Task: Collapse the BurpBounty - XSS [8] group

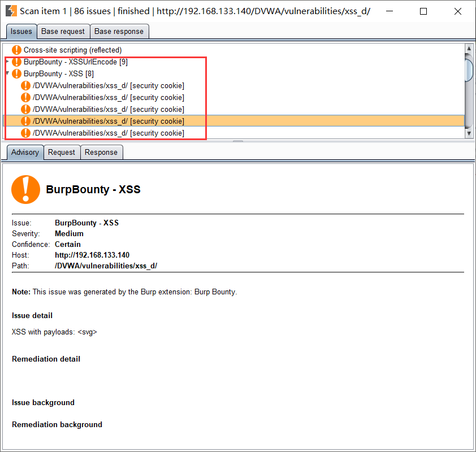Action: click(x=7, y=73)
